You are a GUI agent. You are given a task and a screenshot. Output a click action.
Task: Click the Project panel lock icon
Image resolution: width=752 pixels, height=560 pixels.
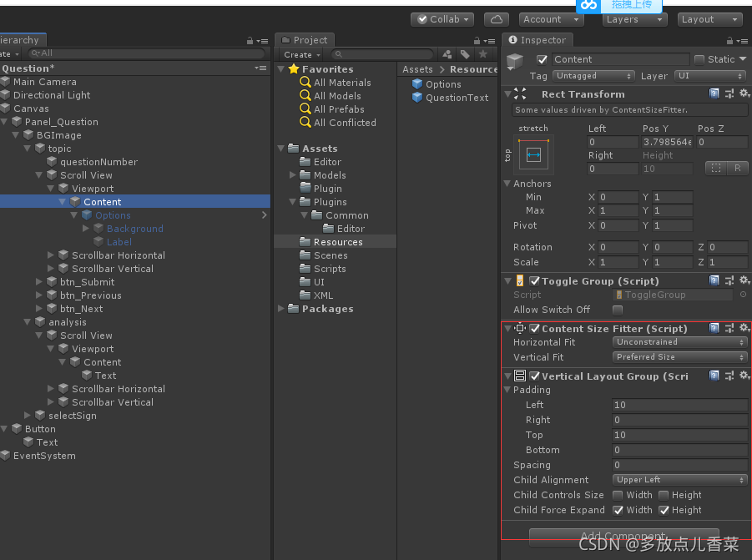pos(477,41)
